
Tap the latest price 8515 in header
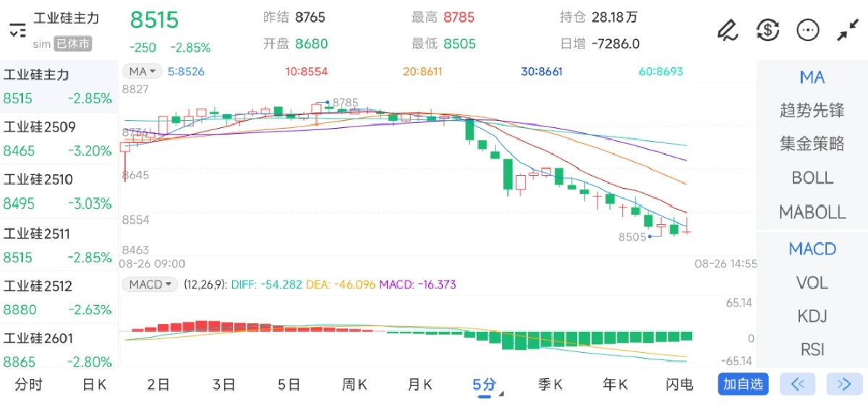click(154, 20)
